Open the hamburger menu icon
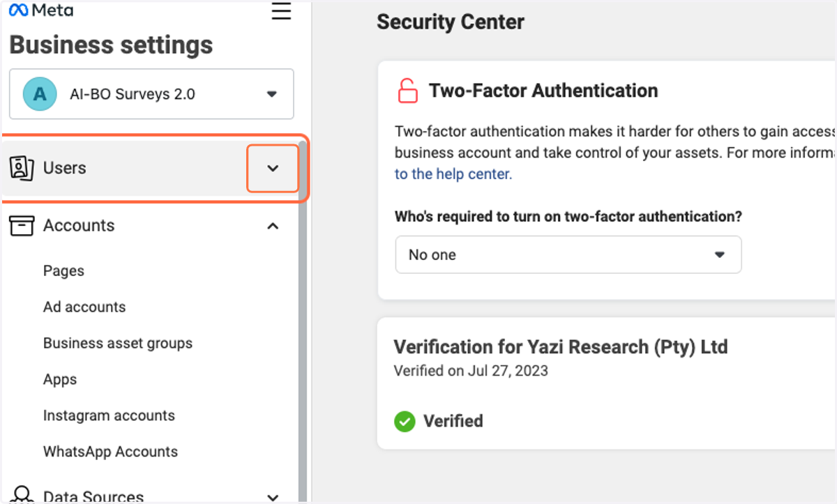Image resolution: width=837 pixels, height=504 pixels. point(281,10)
